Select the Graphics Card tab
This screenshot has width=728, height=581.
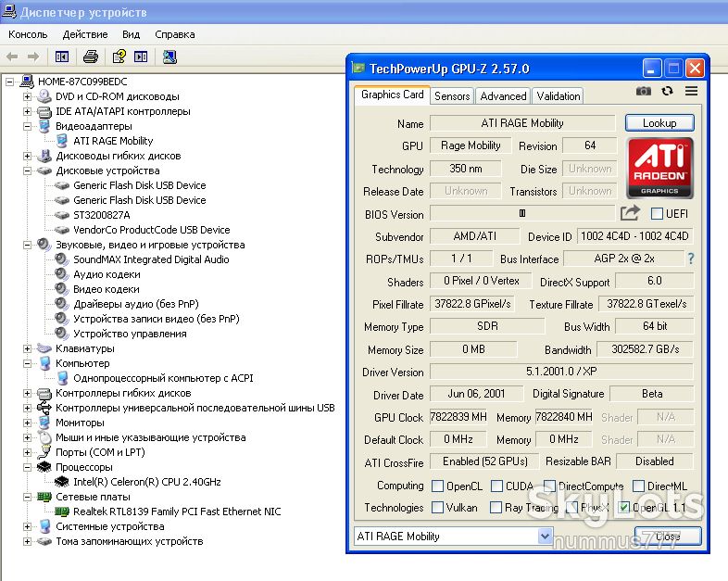tap(393, 95)
